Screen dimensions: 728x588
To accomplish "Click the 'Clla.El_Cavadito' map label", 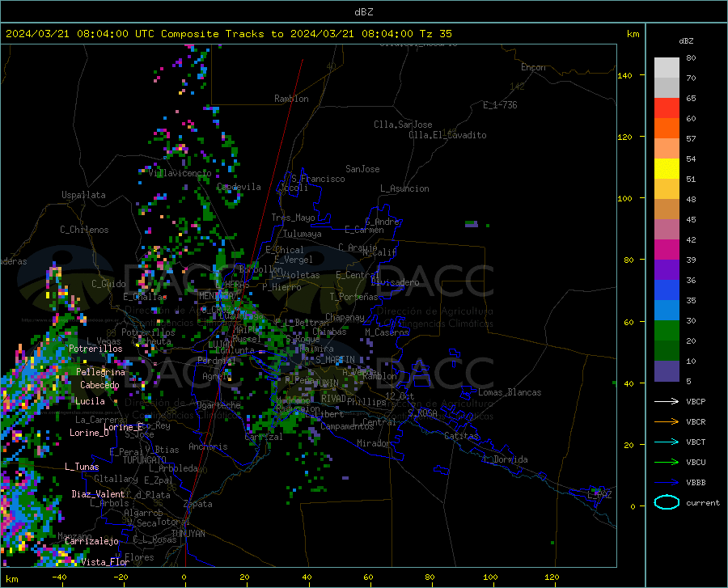I will coord(447,135).
